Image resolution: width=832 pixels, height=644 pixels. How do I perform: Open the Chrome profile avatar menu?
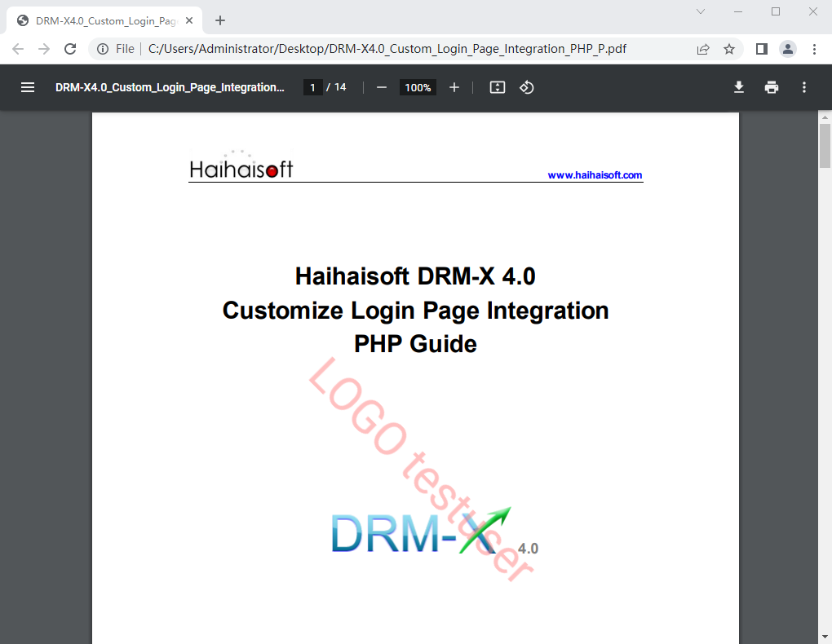(x=788, y=49)
